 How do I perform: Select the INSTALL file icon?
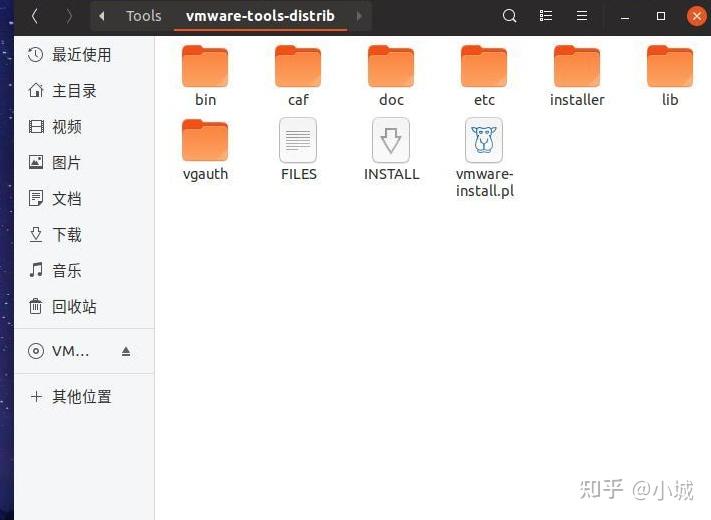(x=391, y=140)
